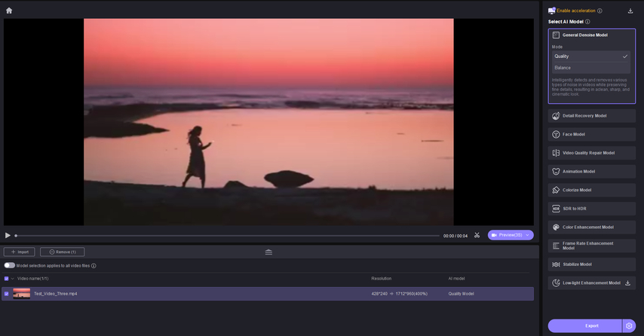This screenshot has width=644, height=336.
Task: Click the Face Model icon
Action: 556,134
